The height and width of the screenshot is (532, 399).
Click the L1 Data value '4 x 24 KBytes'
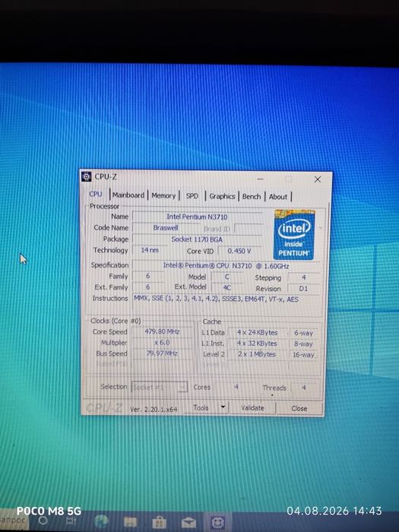coord(258,333)
